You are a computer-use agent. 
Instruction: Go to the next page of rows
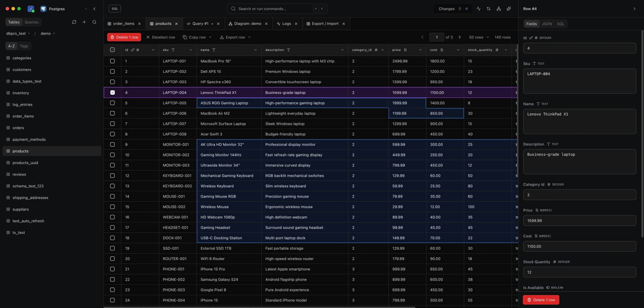tap(460, 37)
